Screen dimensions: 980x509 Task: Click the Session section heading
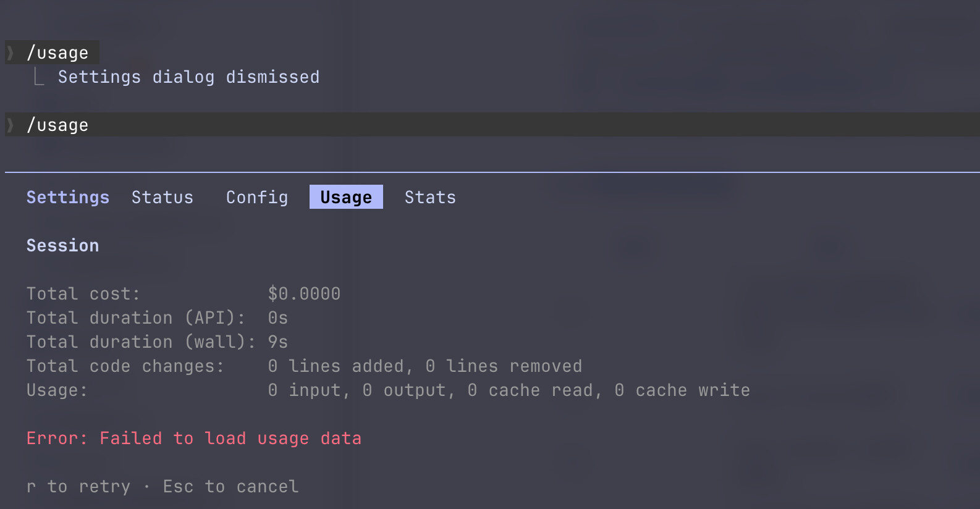click(62, 245)
